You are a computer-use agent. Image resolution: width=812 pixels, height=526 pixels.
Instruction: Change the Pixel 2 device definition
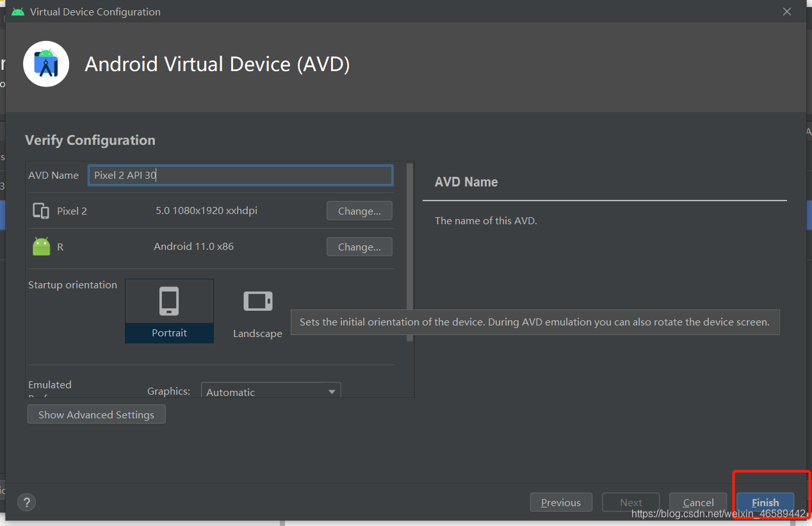359,211
